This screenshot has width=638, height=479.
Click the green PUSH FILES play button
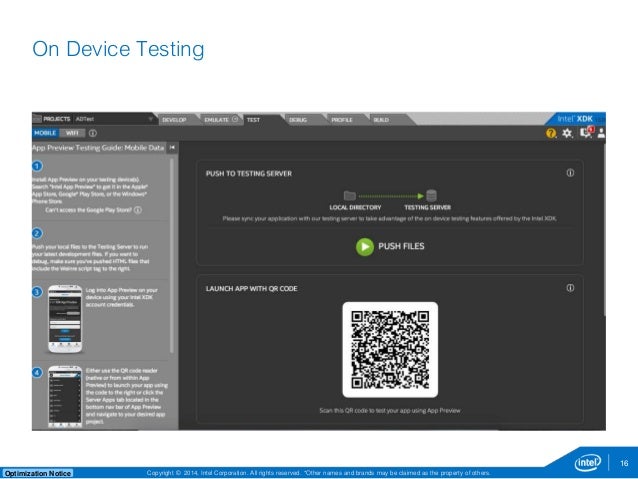point(365,247)
